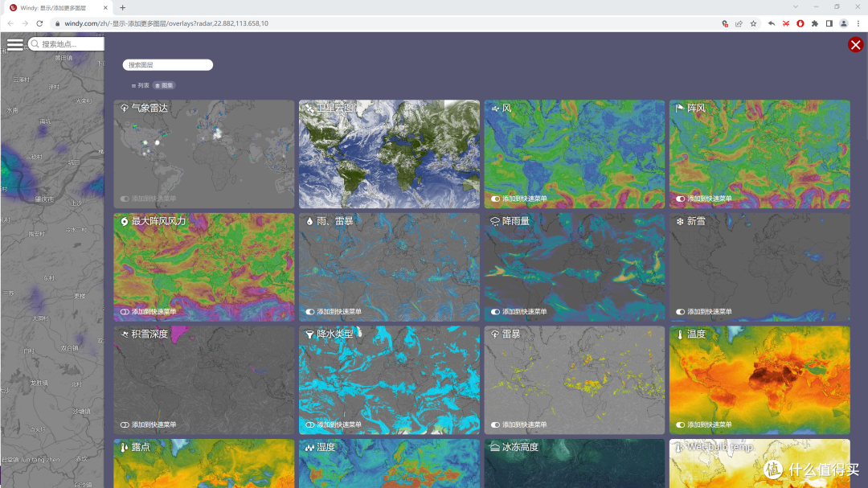Switch to 列表 list view
This screenshot has height=488, width=868.
click(x=140, y=85)
